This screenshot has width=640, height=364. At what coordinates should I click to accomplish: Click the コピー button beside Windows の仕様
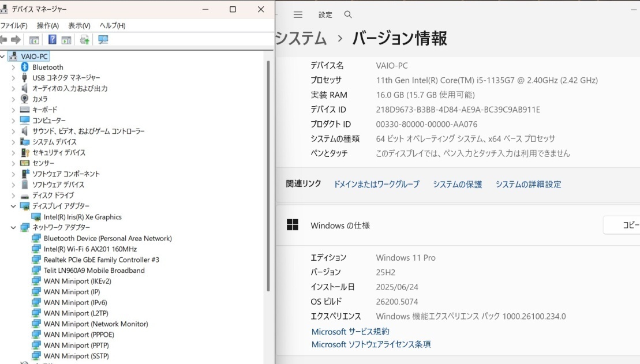622,225
